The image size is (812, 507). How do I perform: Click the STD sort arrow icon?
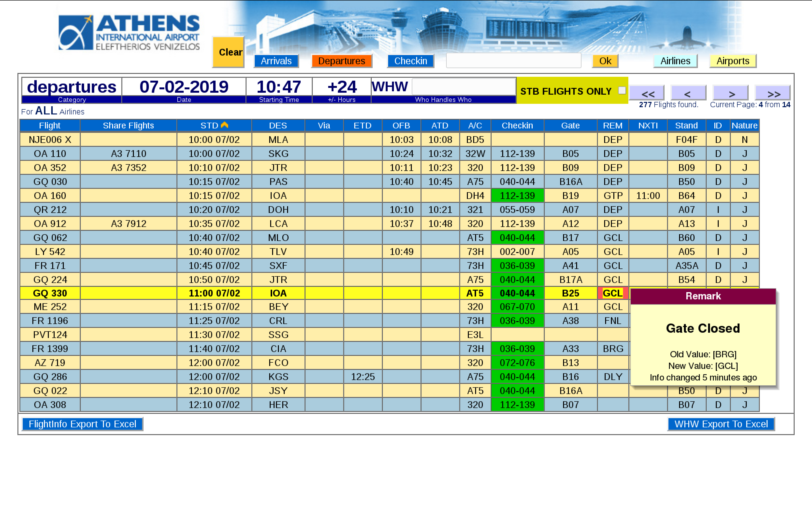(225, 125)
